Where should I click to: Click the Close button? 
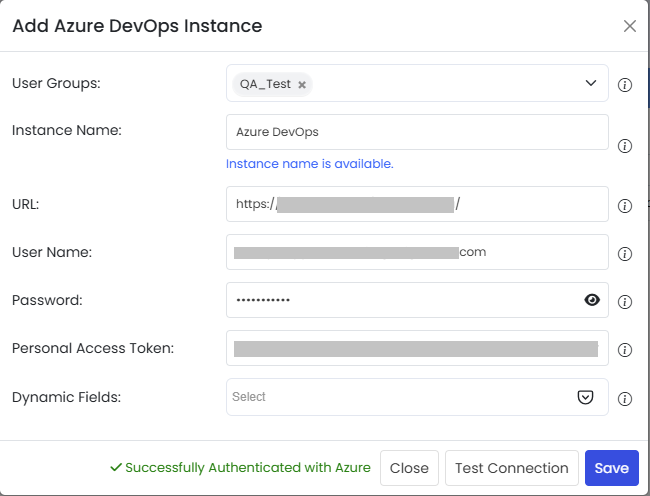(x=409, y=468)
